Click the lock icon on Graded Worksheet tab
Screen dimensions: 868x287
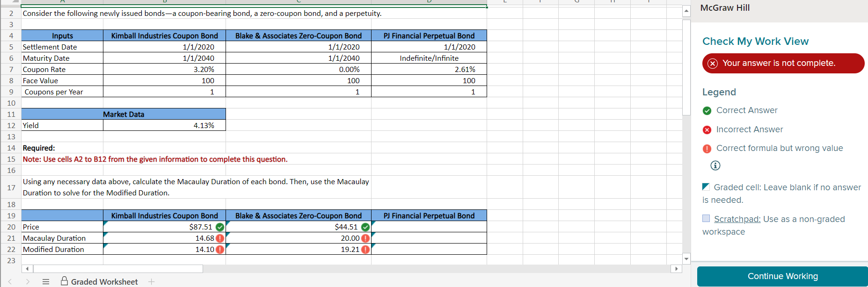[x=65, y=280]
